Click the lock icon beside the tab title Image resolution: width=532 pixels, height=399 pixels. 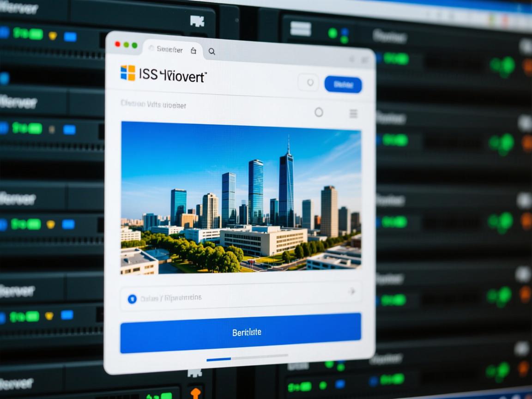click(x=193, y=51)
